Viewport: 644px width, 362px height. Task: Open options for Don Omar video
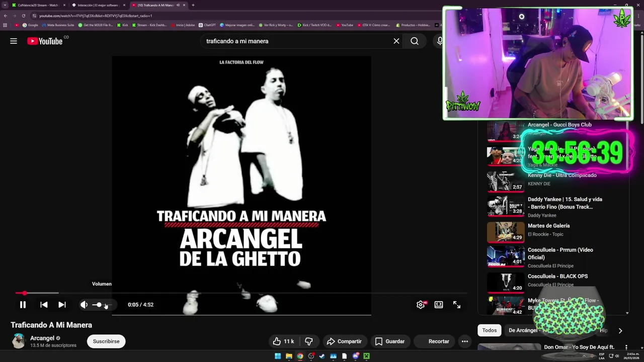click(626, 347)
